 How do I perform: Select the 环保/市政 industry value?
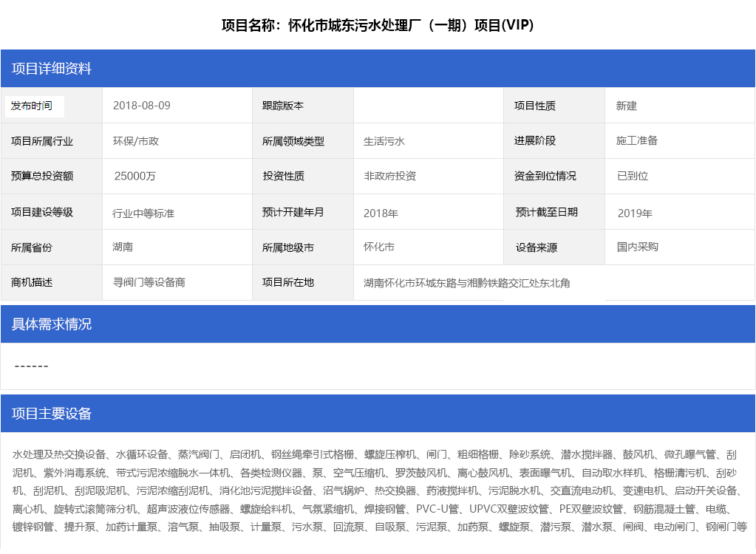[136, 141]
